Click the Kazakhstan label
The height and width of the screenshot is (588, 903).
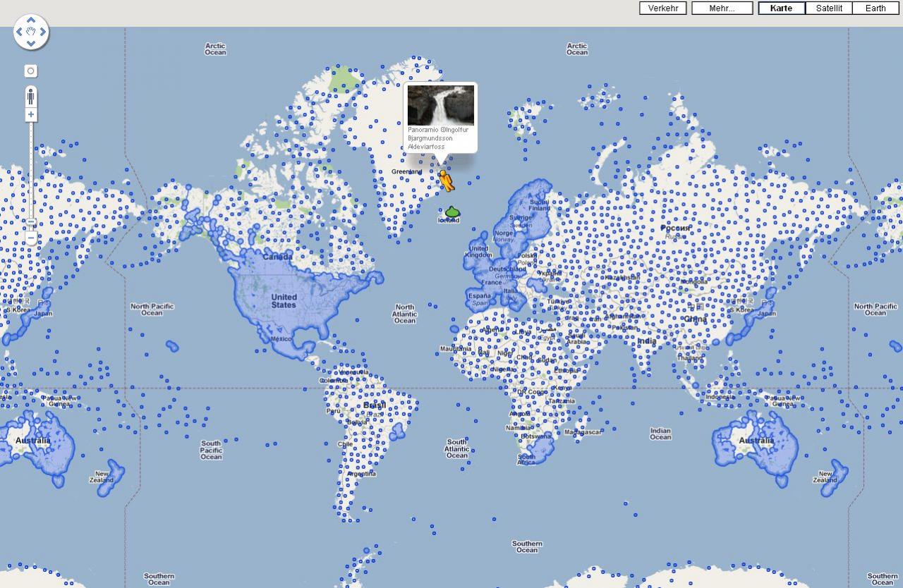tap(621, 278)
